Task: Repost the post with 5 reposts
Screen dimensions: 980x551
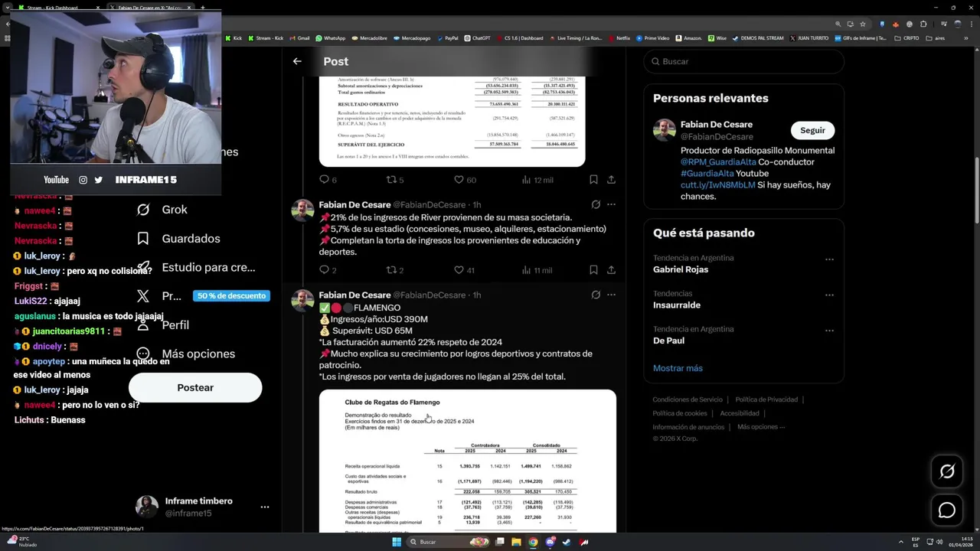Action: [x=394, y=180]
